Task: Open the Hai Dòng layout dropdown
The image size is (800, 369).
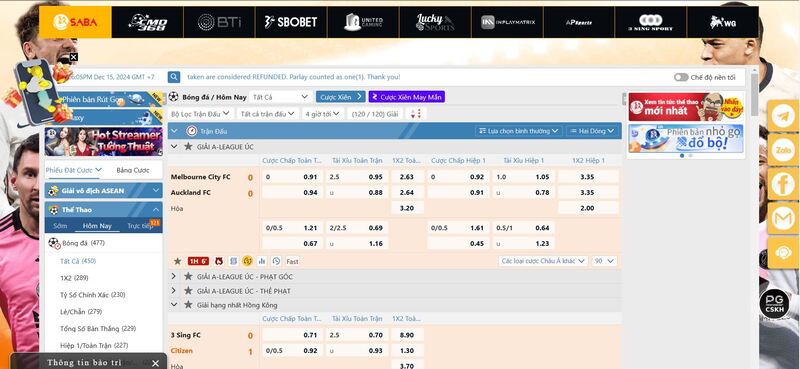Action: coord(592,131)
